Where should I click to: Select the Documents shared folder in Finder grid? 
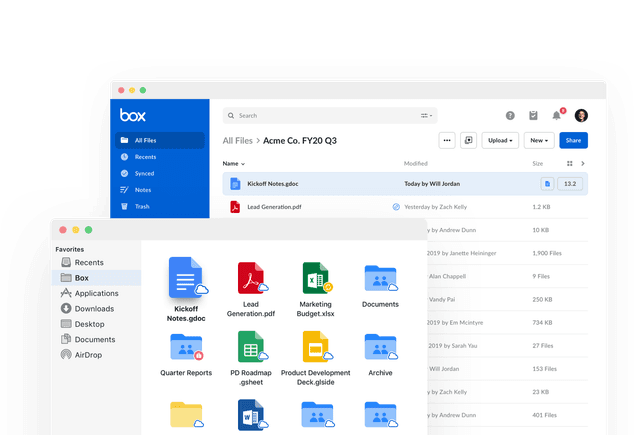380,279
